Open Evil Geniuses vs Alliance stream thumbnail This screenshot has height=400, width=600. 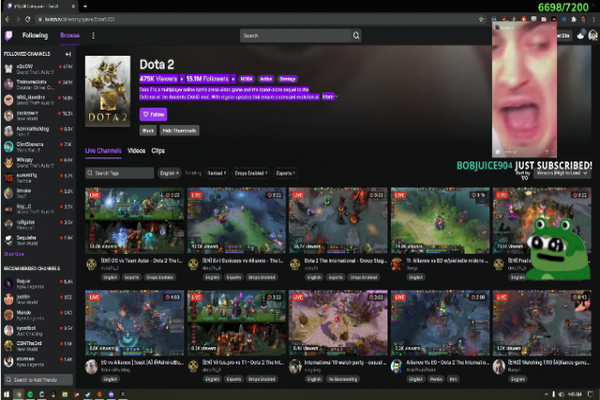point(236,220)
